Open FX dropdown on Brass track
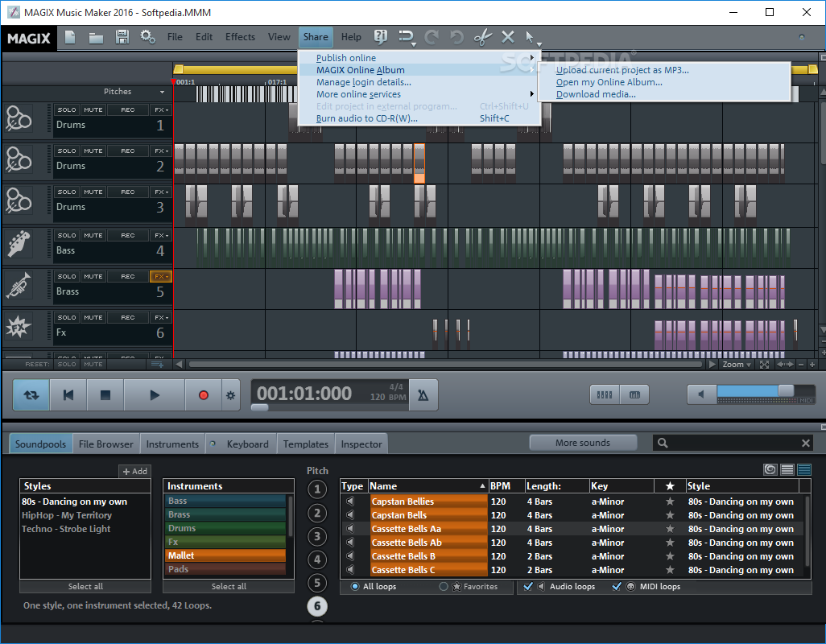Viewport: 826px width, 644px height. (161, 276)
